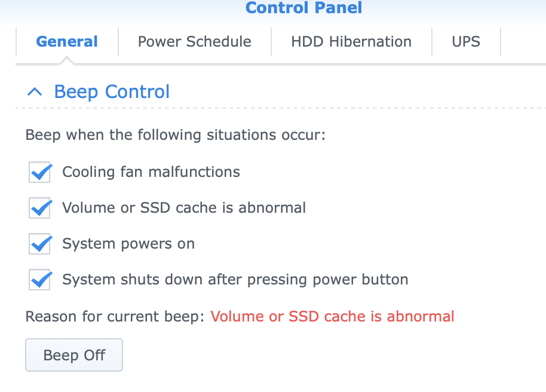Click the Beep when situations occur description
The image size is (546, 392).
click(x=175, y=134)
